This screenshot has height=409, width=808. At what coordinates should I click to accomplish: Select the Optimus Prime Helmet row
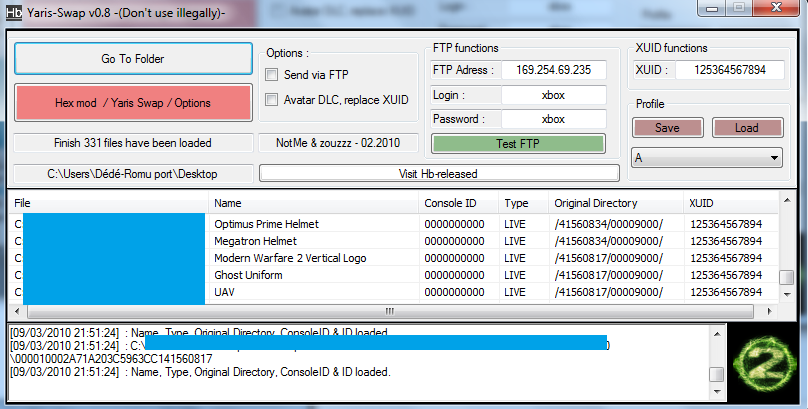pyautogui.click(x=267, y=224)
